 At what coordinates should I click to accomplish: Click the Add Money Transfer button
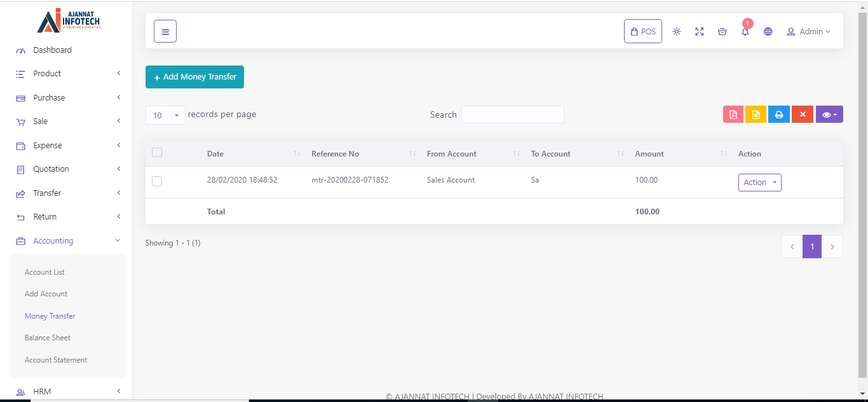(194, 77)
